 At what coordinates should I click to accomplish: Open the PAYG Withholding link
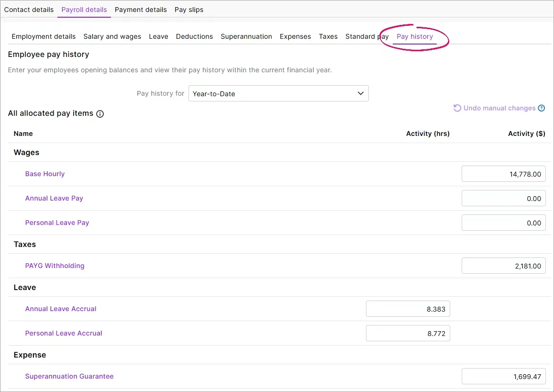(x=55, y=266)
